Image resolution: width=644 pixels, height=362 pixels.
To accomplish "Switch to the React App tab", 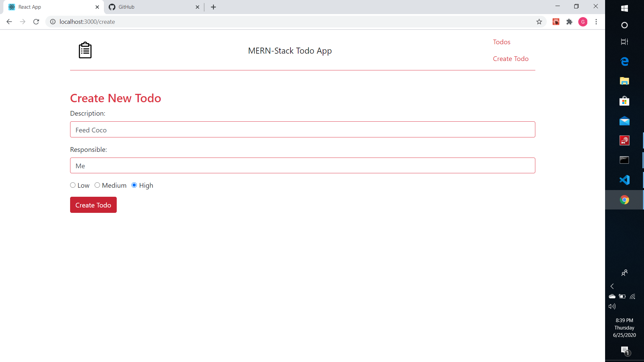I will point(50,7).
